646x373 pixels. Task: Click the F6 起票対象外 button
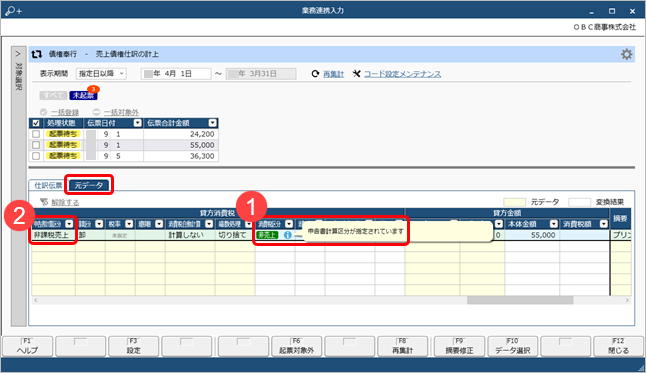(x=296, y=346)
